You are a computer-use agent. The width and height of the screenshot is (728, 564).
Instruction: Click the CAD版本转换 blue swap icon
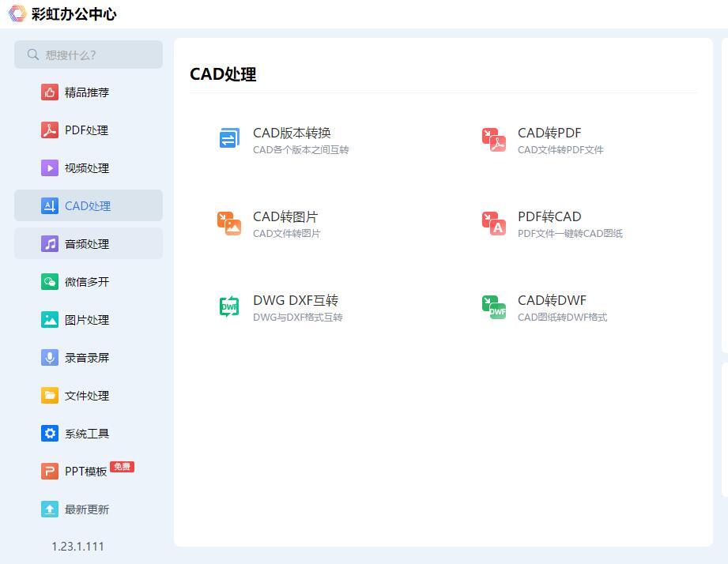[x=229, y=138]
